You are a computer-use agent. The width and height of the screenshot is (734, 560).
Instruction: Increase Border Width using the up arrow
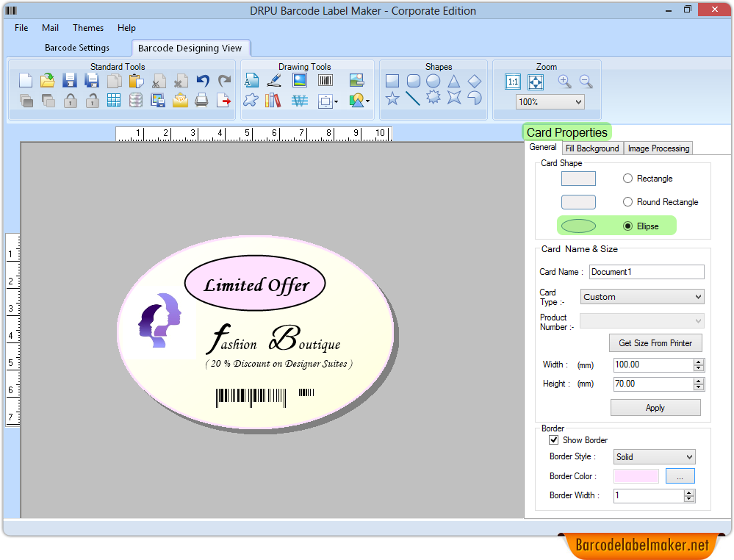689,492
